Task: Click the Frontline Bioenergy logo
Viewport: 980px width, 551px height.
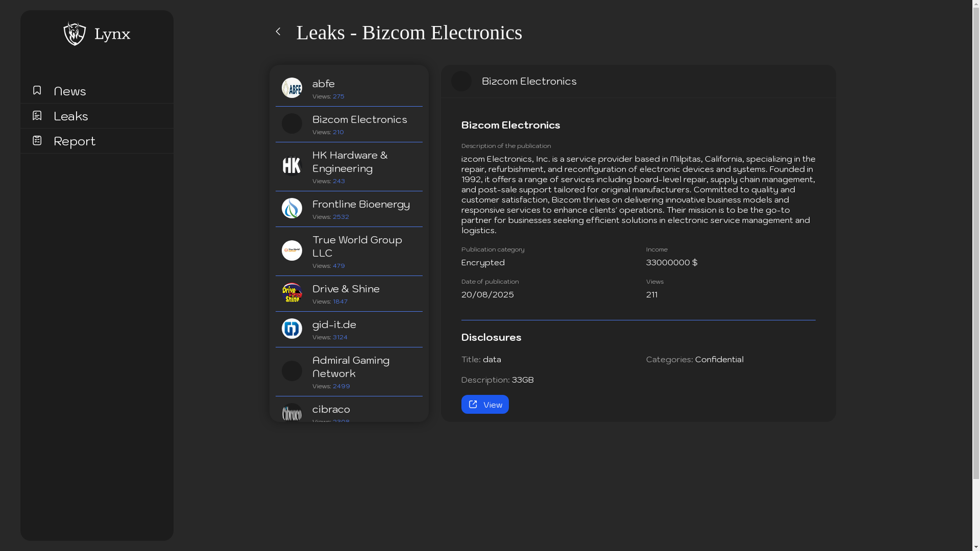Action: pos(291,208)
